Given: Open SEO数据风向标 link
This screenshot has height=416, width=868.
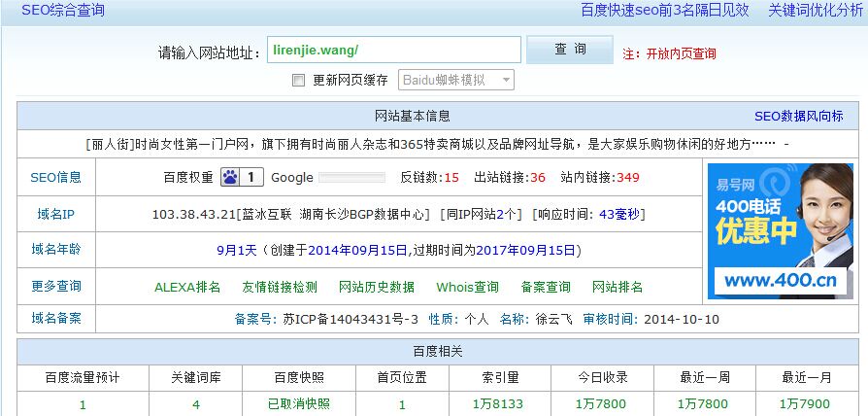Looking at the screenshot, I should [x=799, y=116].
